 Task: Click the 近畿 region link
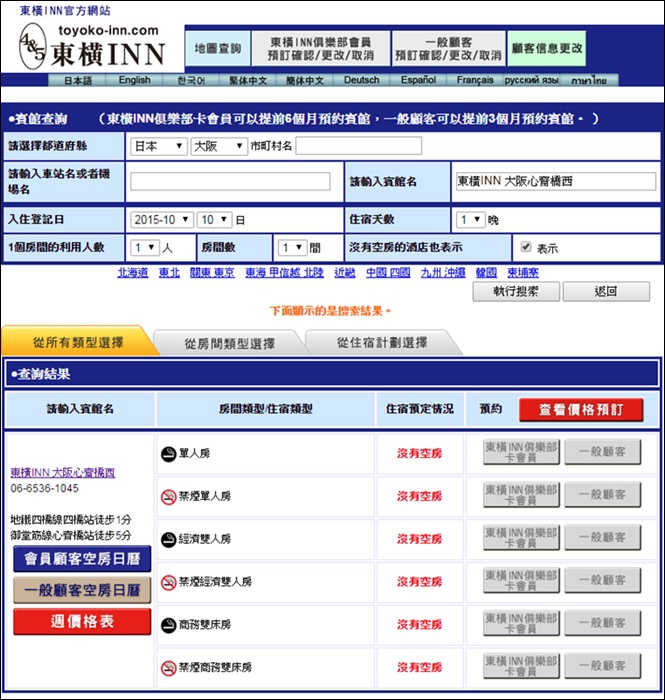pos(345,272)
